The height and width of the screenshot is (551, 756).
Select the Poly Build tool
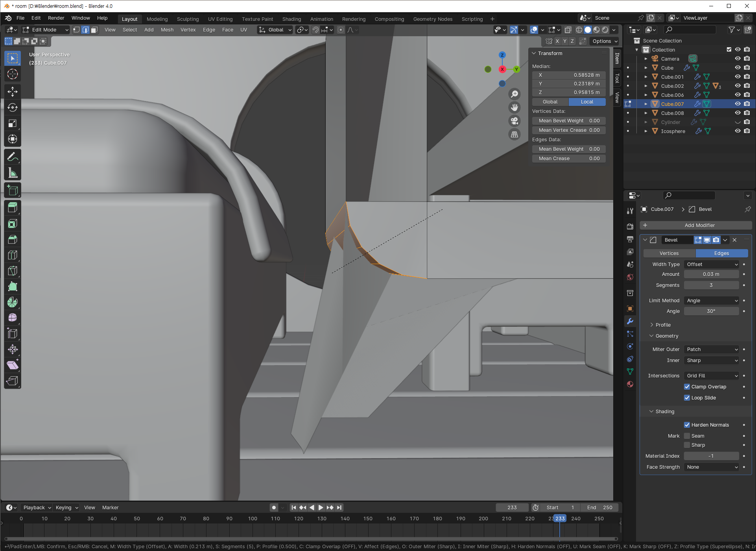13,287
